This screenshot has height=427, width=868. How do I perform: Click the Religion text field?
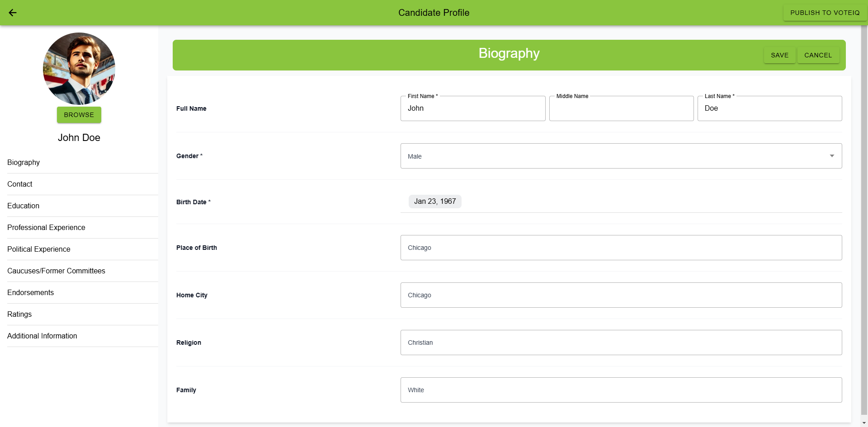point(621,343)
